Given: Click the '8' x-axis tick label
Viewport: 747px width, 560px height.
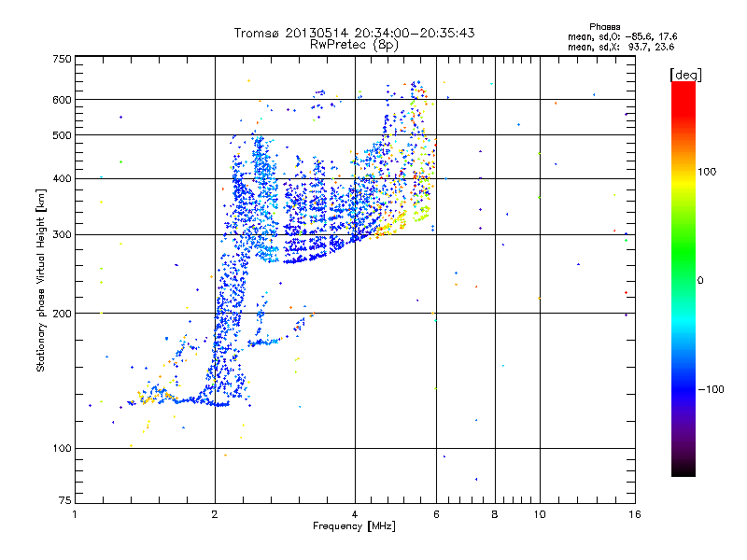Looking at the screenshot, I should click(495, 514).
